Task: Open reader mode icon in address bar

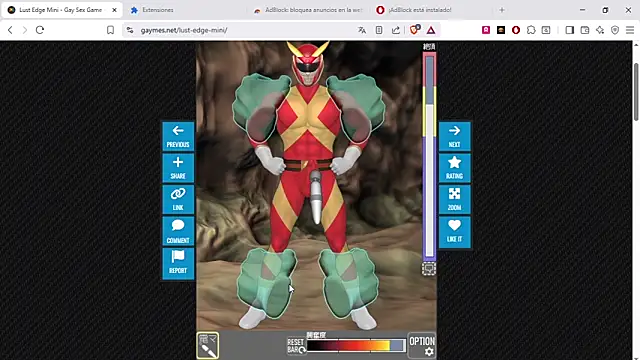Action: (379, 30)
